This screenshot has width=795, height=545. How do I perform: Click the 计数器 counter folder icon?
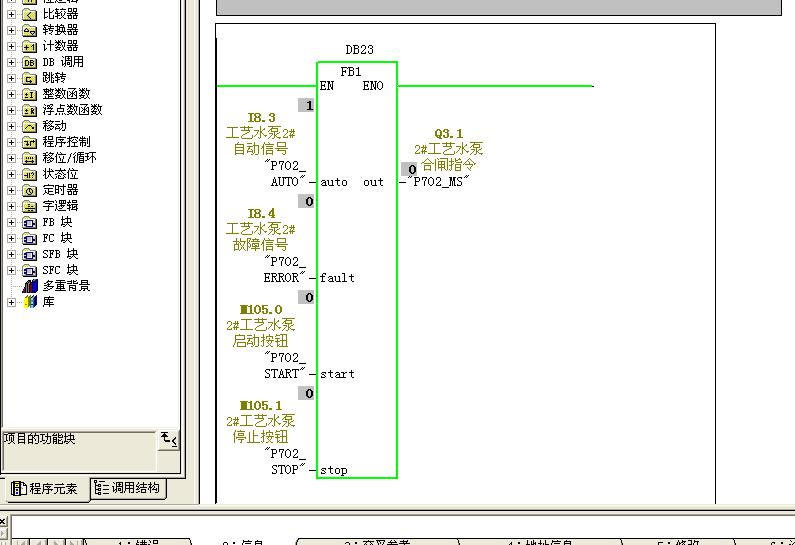pos(29,47)
